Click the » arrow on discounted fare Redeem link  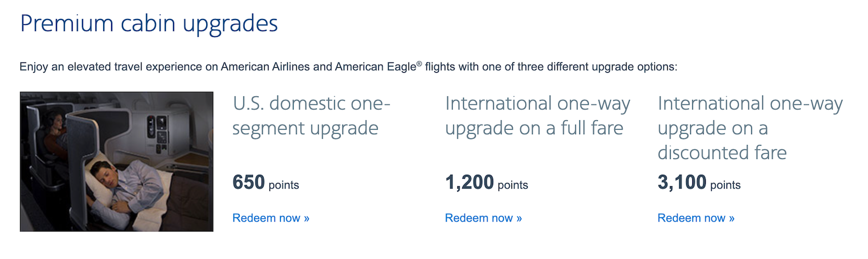[x=732, y=218]
